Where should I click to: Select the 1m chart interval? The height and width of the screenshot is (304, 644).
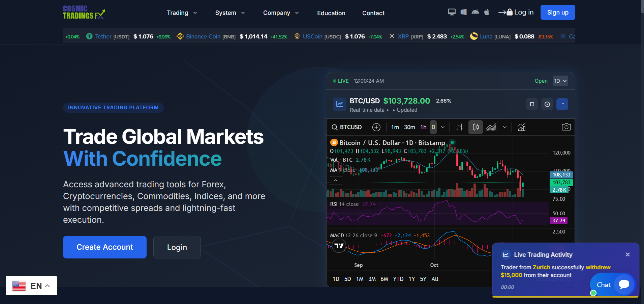pos(395,127)
